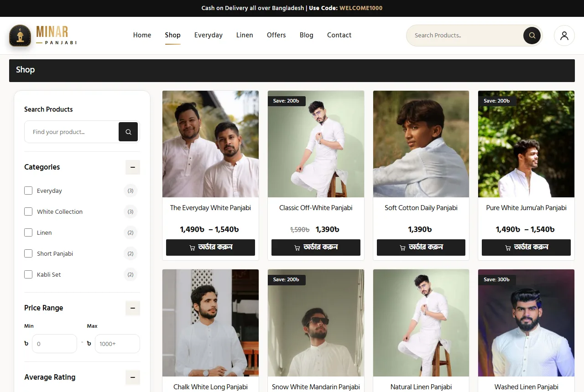Enable the Linen category filter

[x=28, y=232]
